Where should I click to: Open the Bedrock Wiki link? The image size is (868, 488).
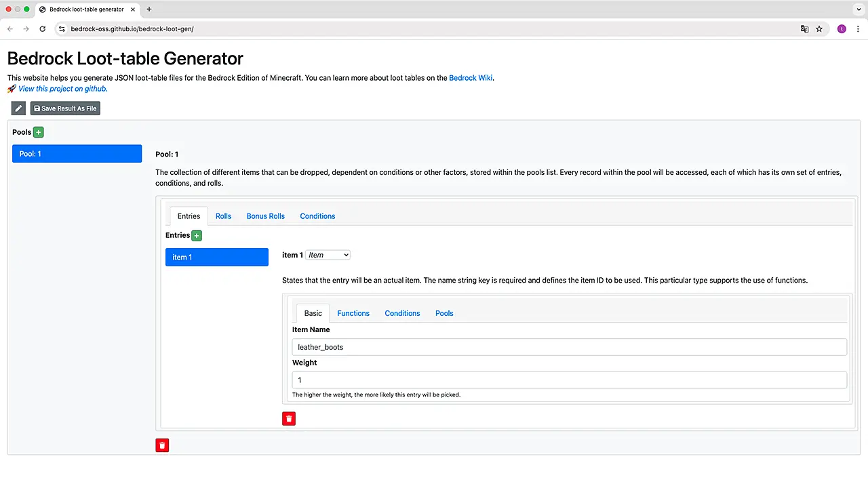(471, 78)
